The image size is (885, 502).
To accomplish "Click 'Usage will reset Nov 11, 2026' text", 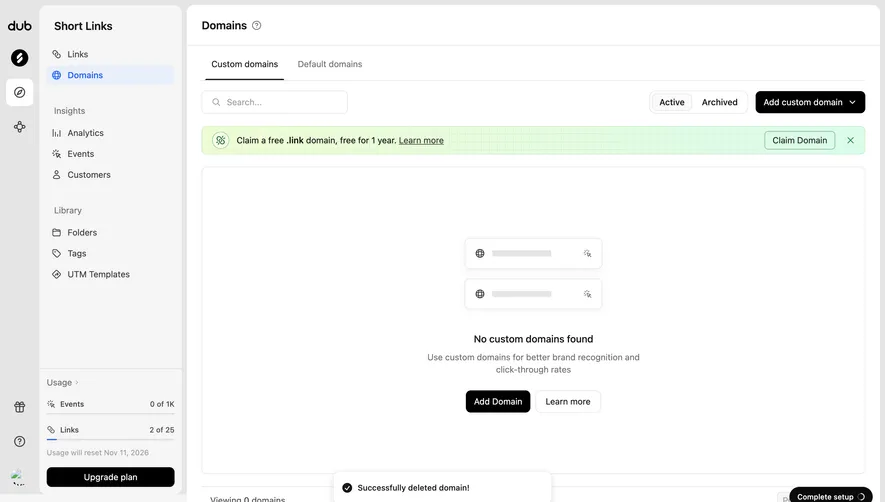I will pos(98,453).
